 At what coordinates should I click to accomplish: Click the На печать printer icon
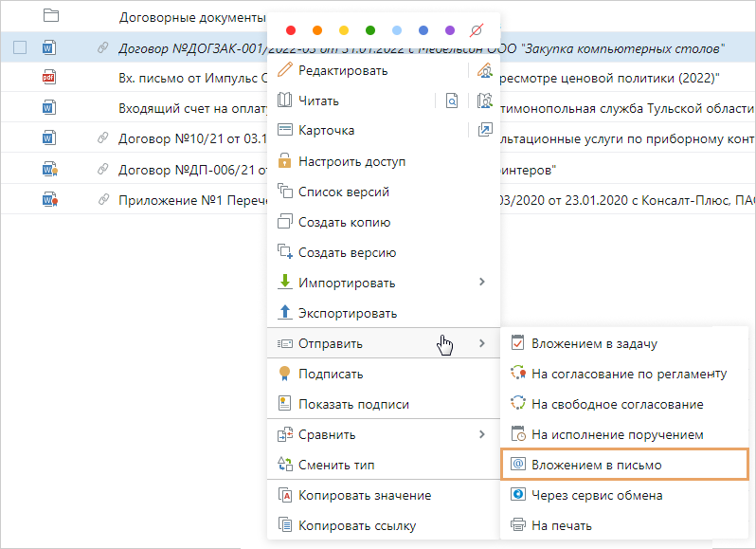click(x=517, y=525)
